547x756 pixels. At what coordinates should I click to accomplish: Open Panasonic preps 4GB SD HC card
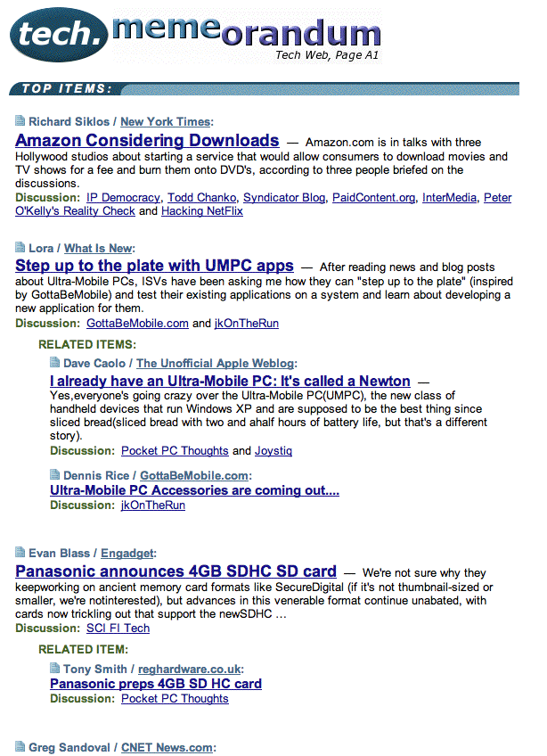click(x=156, y=684)
